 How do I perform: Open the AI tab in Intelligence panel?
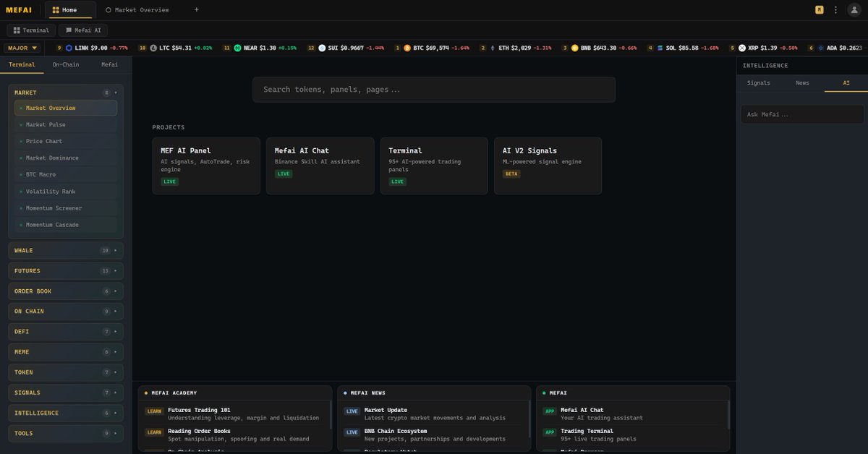click(x=846, y=83)
